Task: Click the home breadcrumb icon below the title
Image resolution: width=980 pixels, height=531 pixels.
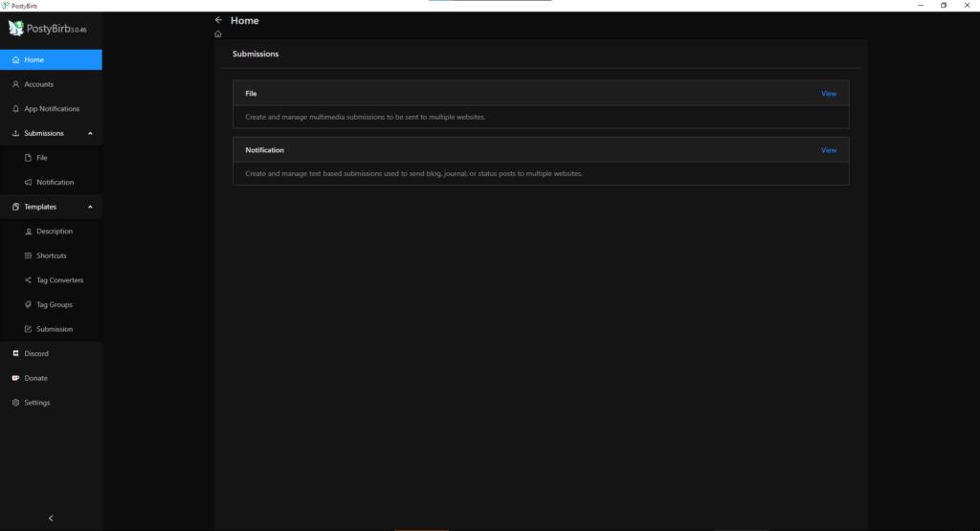Action: 218,34
